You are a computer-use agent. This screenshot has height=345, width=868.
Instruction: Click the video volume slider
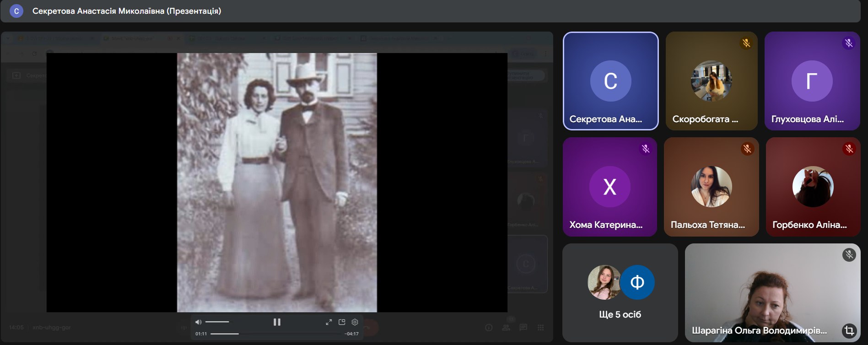217,322
